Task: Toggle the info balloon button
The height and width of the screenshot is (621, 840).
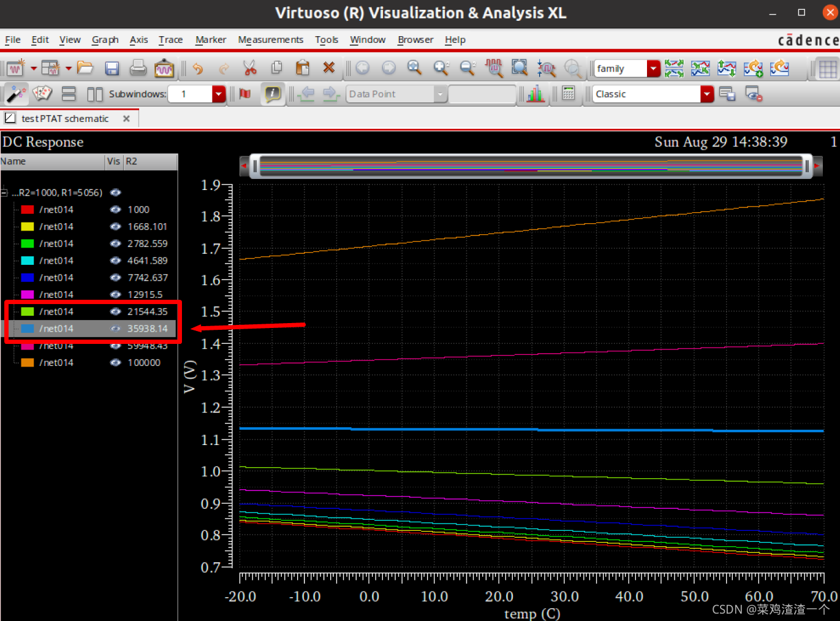Action: point(273,94)
